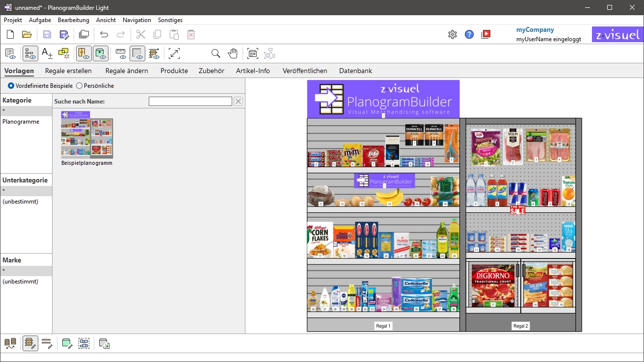Screen dimensions: 644x362
Task: Open the Navigation menu
Action: [137, 20]
